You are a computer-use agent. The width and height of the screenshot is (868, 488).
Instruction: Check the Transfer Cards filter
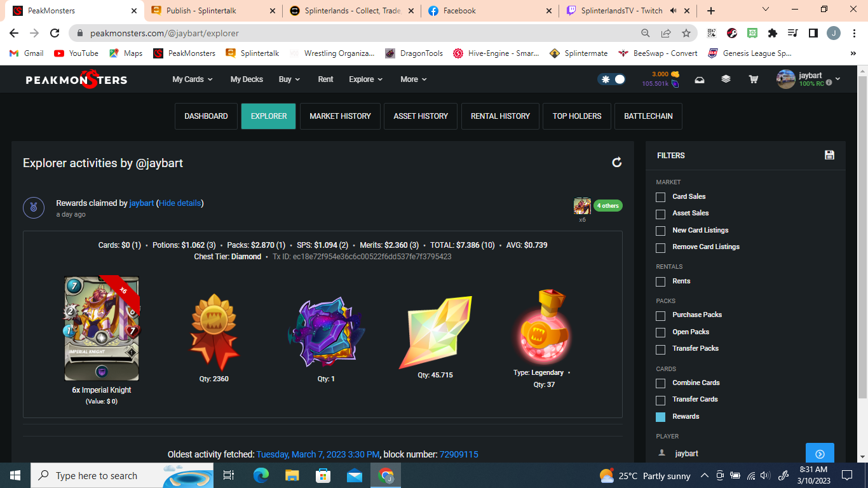[661, 400]
